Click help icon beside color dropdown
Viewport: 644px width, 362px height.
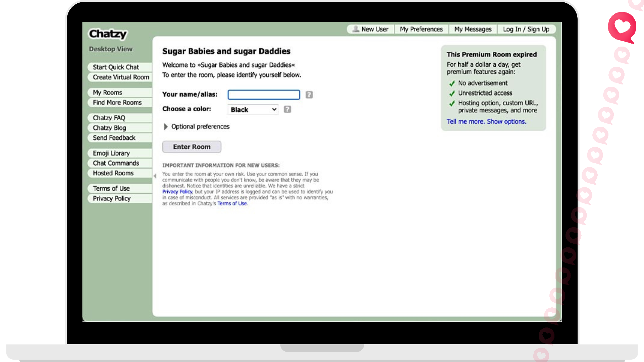[287, 109]
